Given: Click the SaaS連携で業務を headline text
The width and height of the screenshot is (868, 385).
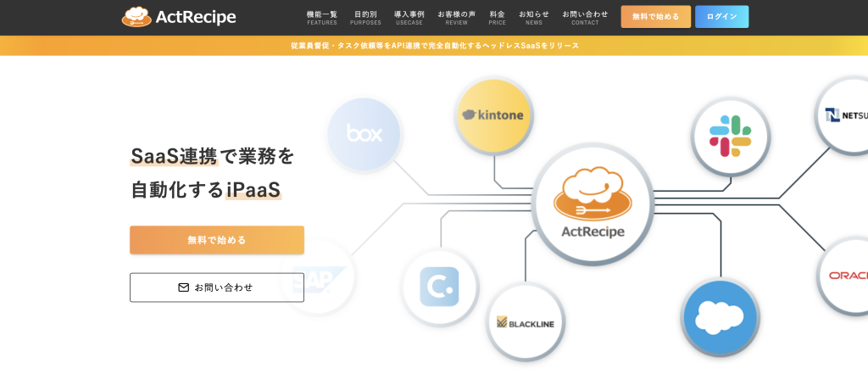Looking at the screenshot, I should click(x=213, y=156).
